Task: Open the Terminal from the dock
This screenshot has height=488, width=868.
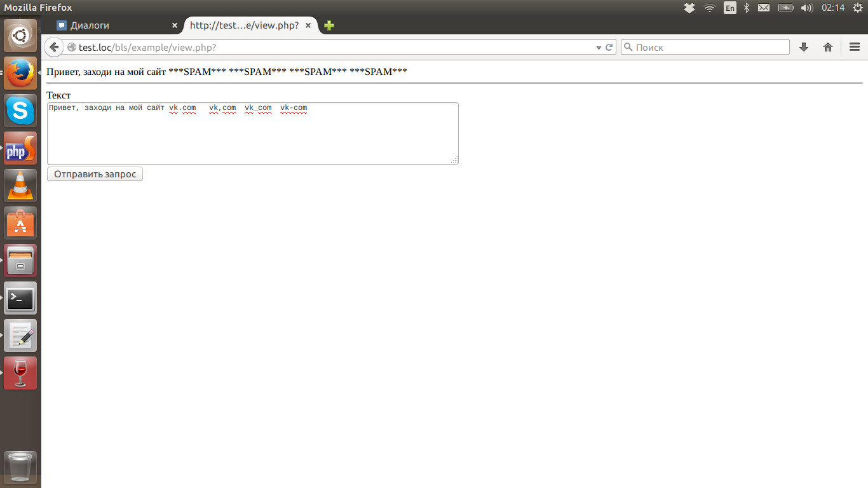Action: coord(20,298)
